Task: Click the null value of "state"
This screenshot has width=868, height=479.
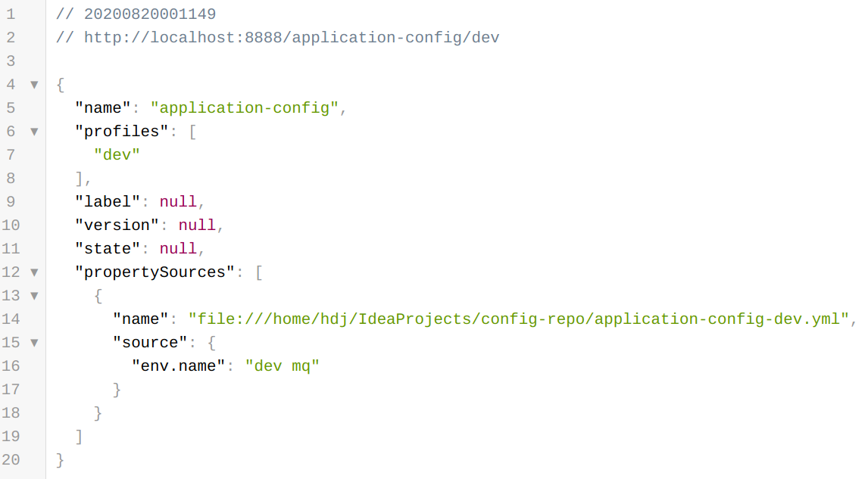Action: coord(178,249)
